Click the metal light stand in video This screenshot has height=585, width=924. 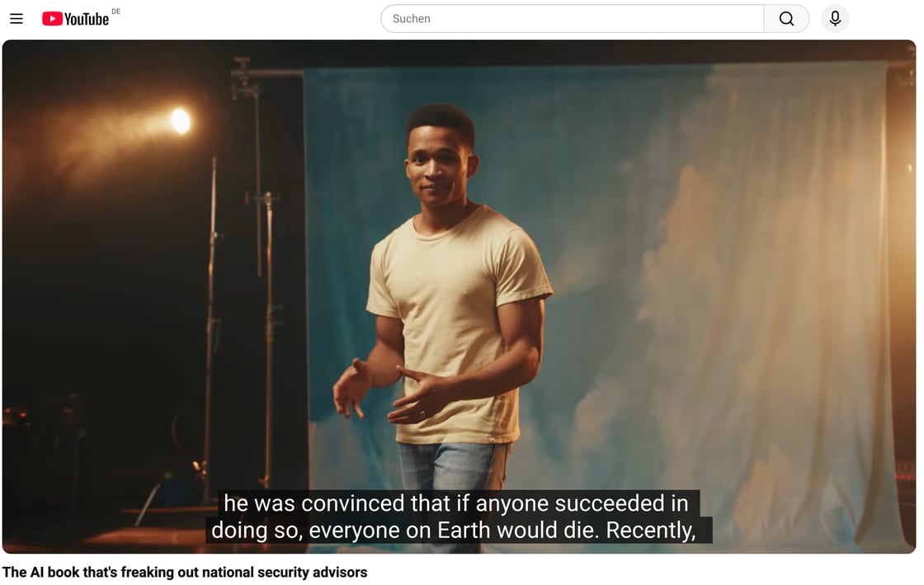tap(267, 330)
